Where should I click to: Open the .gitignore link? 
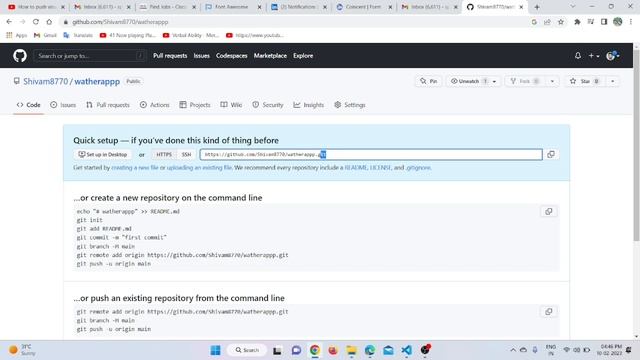(x=418, y=168)
